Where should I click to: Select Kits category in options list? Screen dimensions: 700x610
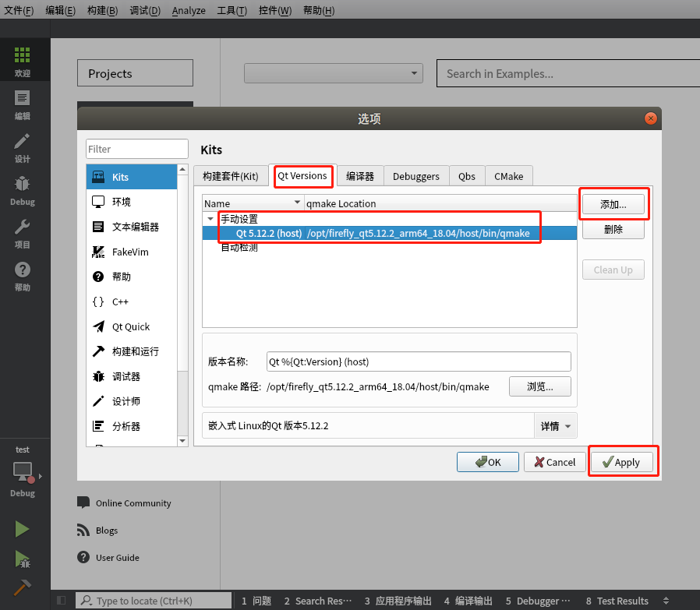tap(132, 177)
